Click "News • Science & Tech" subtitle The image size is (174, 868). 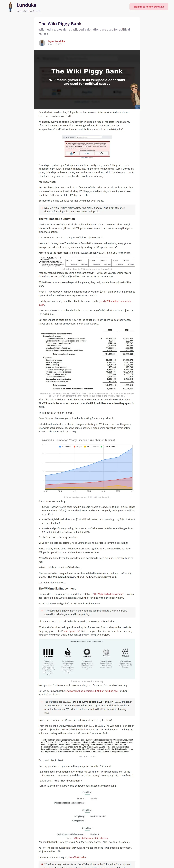(28, 11)
